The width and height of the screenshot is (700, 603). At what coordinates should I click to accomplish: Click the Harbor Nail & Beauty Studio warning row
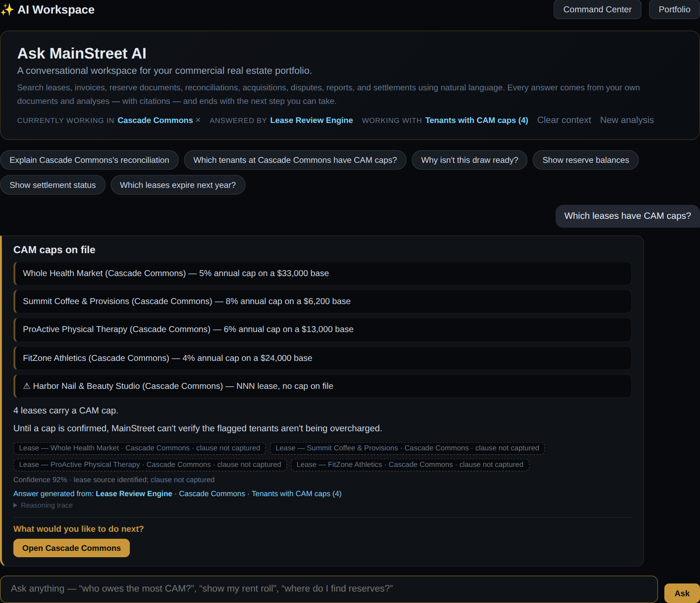coord(322,386)
